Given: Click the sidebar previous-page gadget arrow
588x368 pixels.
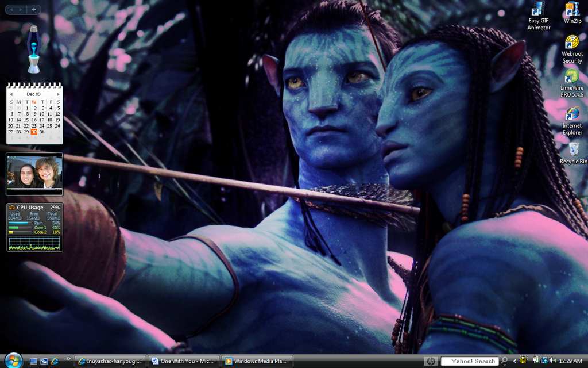Looking at the screenshot, I should (x=11, y=10).
